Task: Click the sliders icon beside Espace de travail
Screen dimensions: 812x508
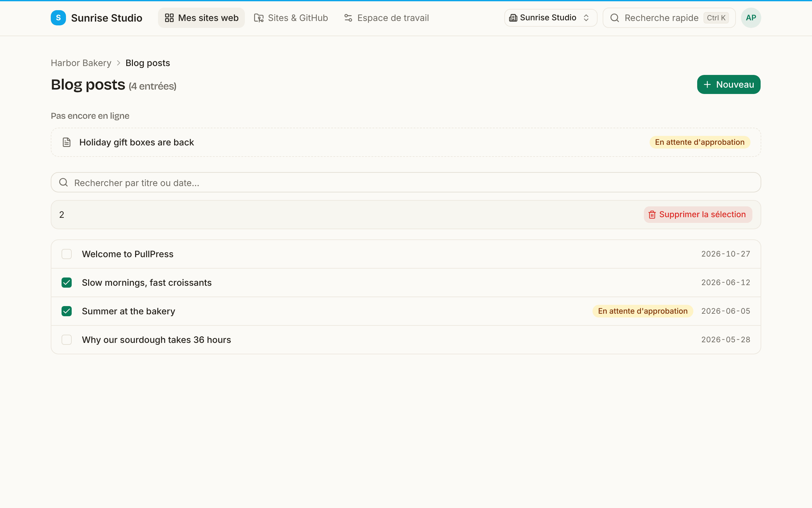Action: [x=348, y=18]
